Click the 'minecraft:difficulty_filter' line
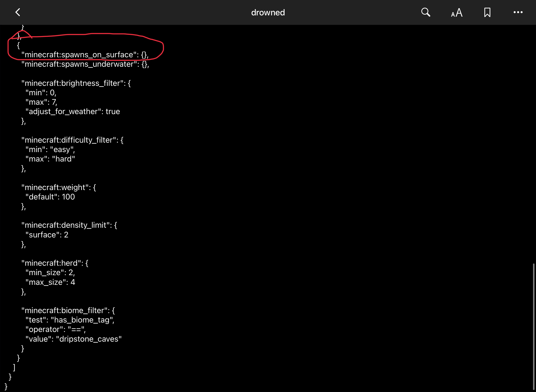Screen dimensions: 536x392 (72, 140)
